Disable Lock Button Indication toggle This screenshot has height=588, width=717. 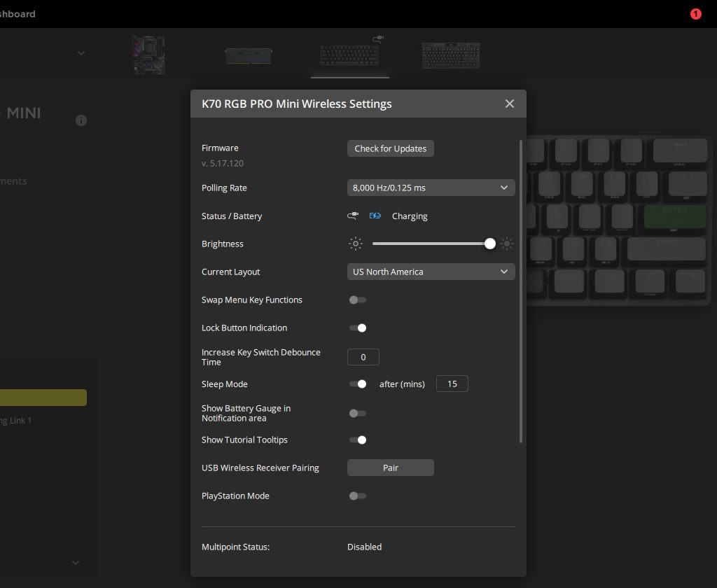pos(358,328)
